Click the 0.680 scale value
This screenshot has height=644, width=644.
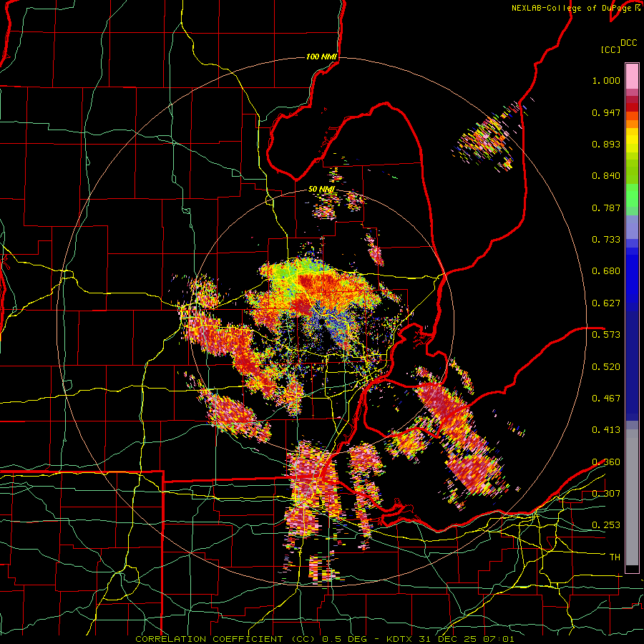click(x=606, y=271)
